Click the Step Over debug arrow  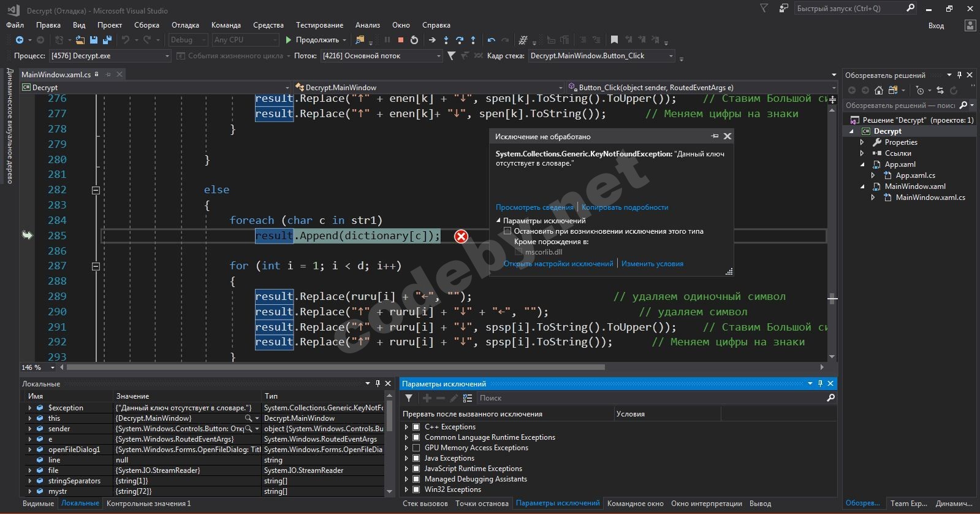coord(459,40)
